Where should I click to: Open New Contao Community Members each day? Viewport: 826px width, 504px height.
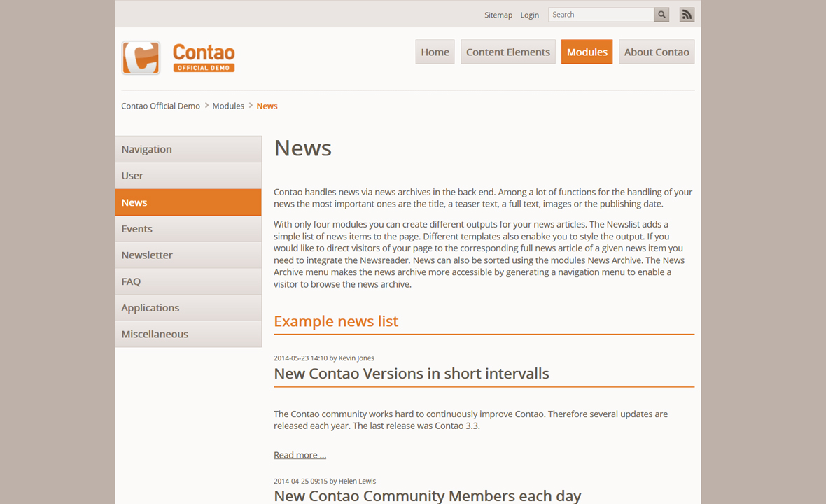[427, 496]
